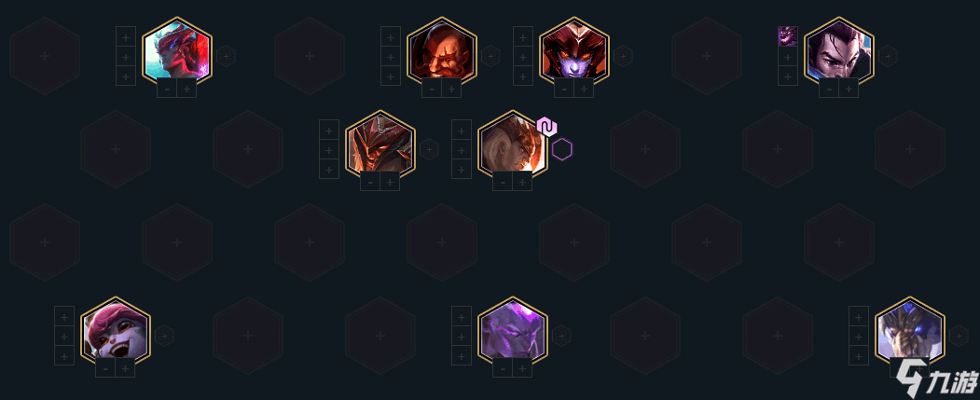
Task: Decrease star level under Shyvana portrait
Action: tap(564, 89)
